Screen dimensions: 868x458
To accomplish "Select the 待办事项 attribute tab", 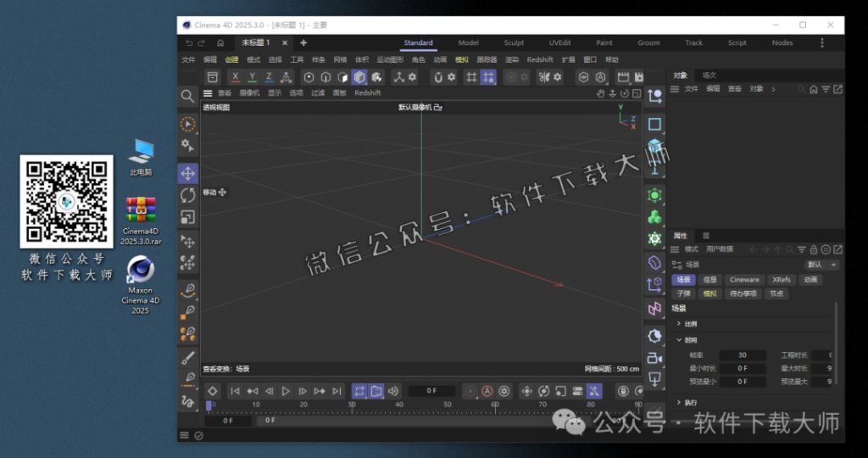I will click(x=743, y=293).
